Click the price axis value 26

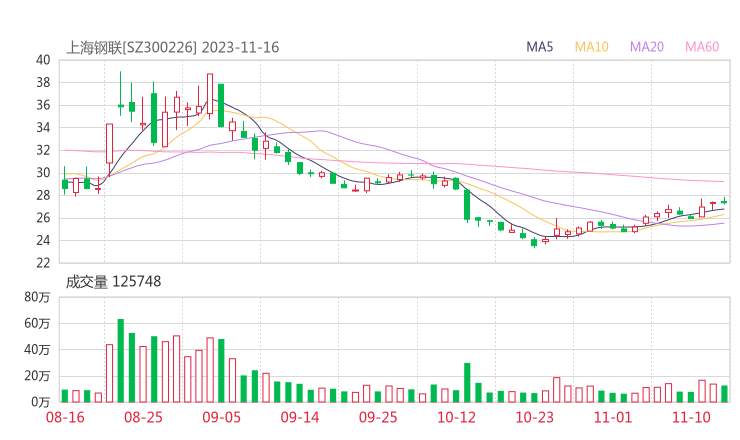click(x=43, y=218)
